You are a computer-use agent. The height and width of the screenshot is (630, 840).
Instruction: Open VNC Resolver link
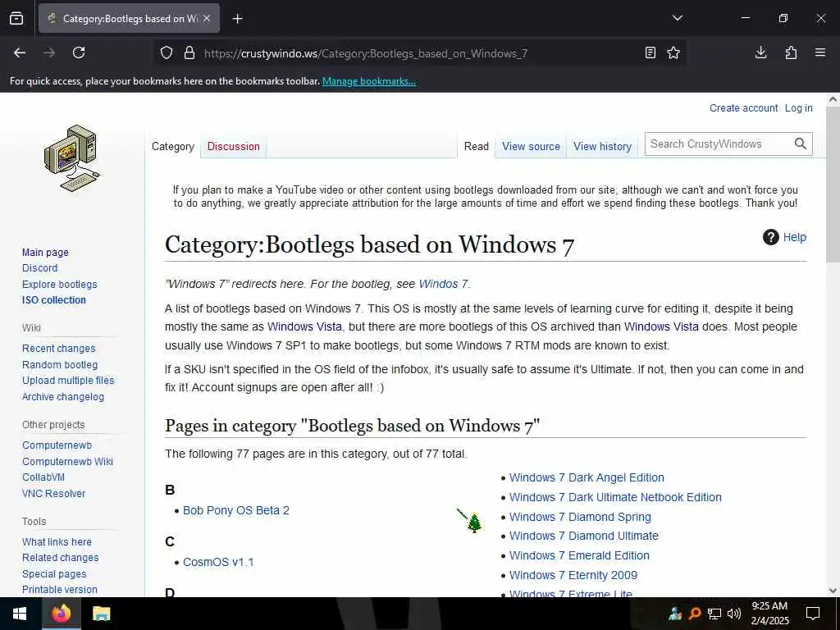[x=53, y=493]
